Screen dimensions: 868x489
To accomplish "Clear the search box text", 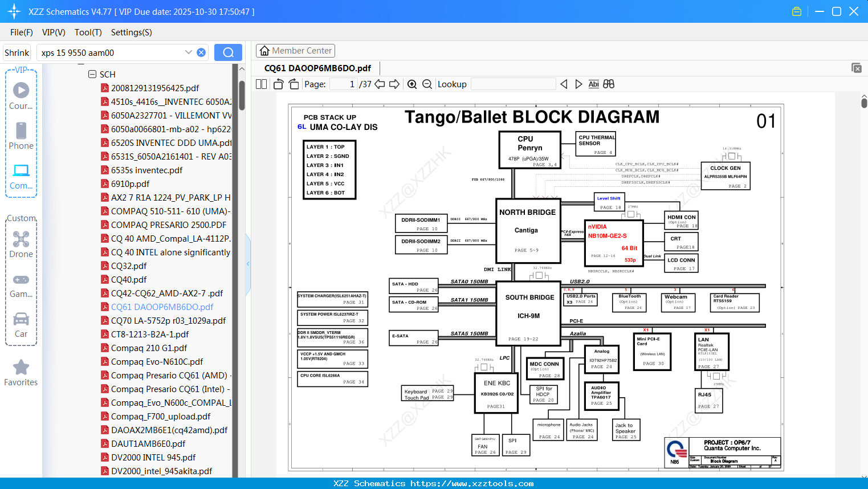I will click(201, 52).
